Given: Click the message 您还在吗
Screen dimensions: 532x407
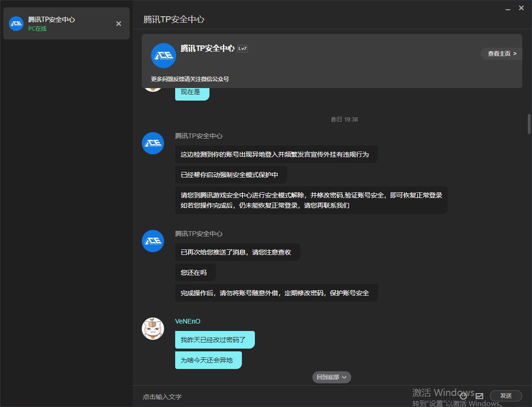Looking at the screenshot, I should click(x=196, y=273).
